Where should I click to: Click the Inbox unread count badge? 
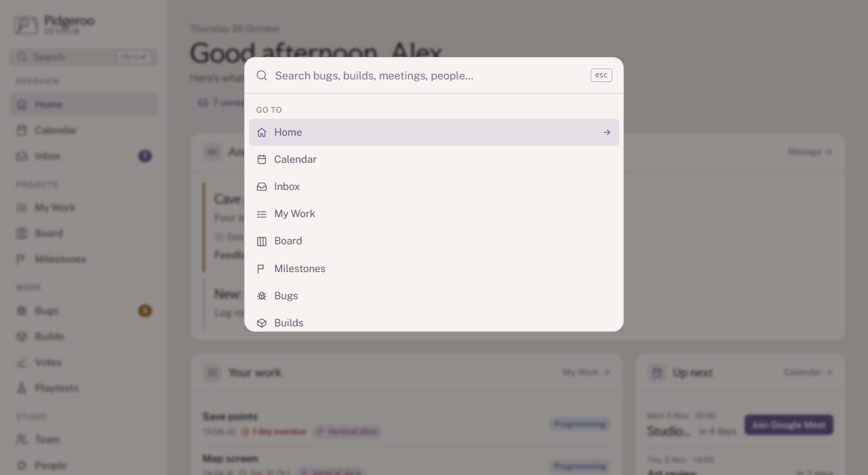(145, 156)
